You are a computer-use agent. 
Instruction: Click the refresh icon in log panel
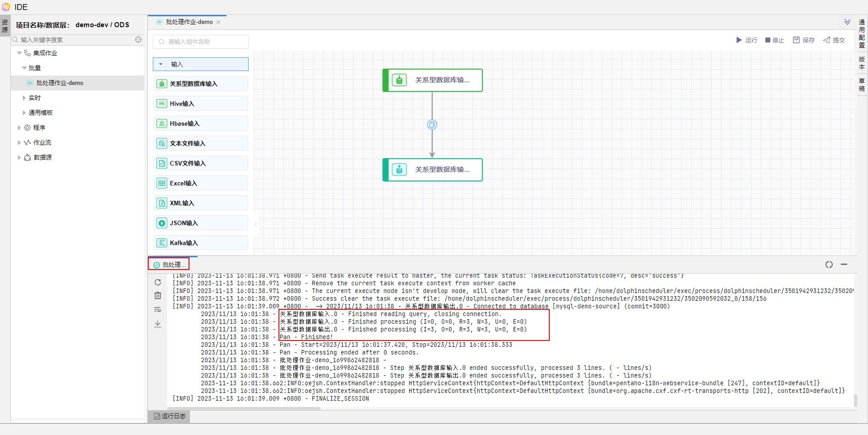158,283
